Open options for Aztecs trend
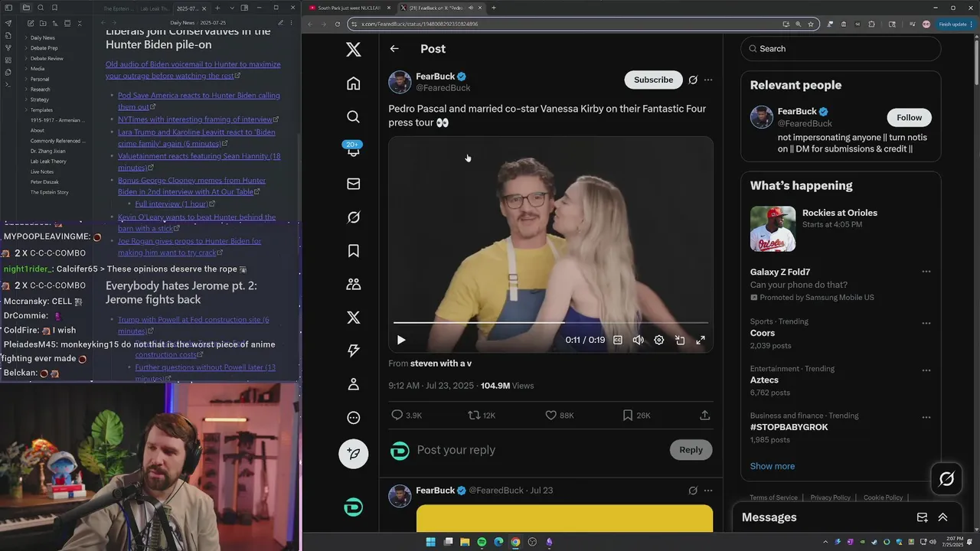 926,370
